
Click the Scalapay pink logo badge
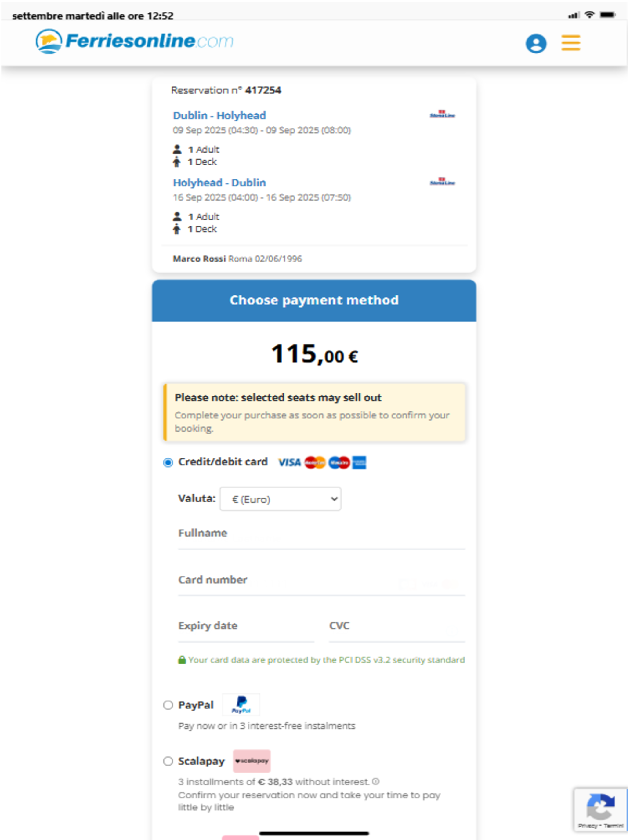pos(252,761)
